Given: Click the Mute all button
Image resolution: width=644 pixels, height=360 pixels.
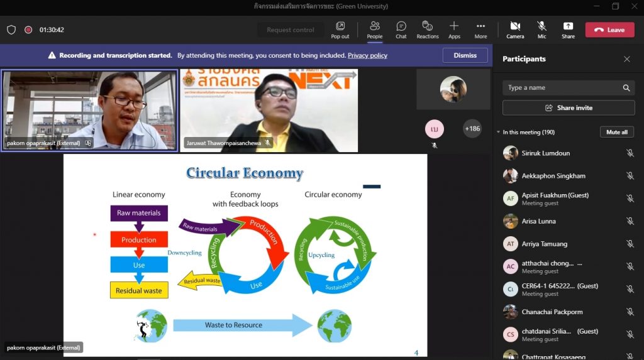Looking at the screenshot, I should pyautogui.click(x=616, y=133).
